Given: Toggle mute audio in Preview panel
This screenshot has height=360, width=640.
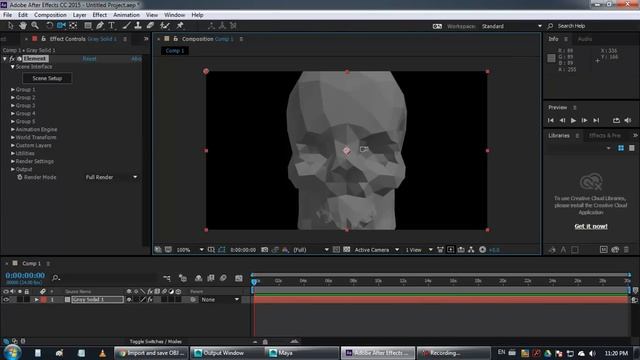Looking at the screenshot, I should 628,120.
